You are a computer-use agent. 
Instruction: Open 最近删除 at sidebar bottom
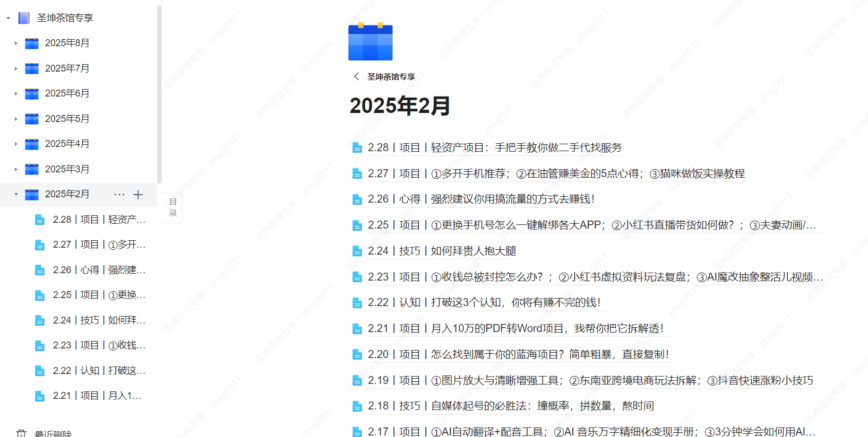[53, 434]
